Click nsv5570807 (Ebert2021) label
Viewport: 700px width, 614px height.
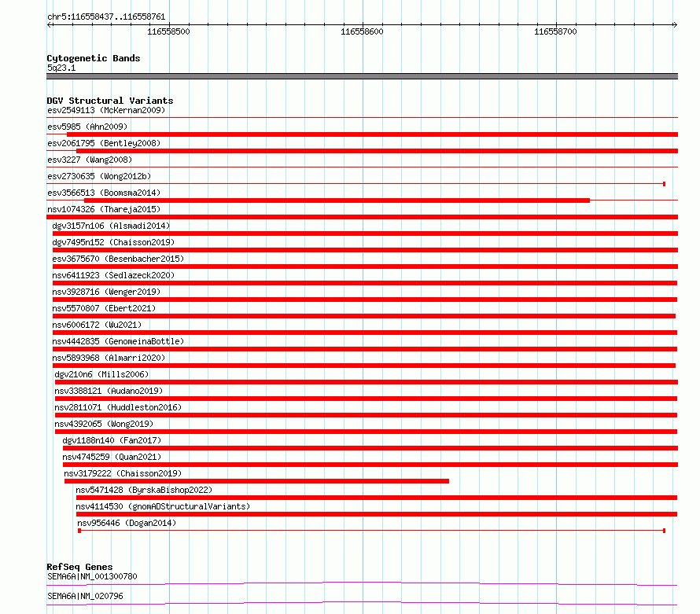pos(104,308)
